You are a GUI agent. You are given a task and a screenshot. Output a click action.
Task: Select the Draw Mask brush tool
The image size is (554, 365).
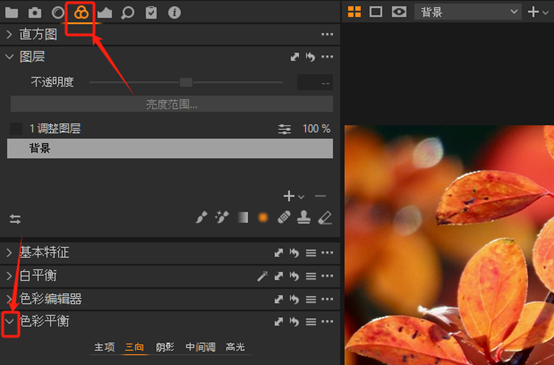[201, 218]
